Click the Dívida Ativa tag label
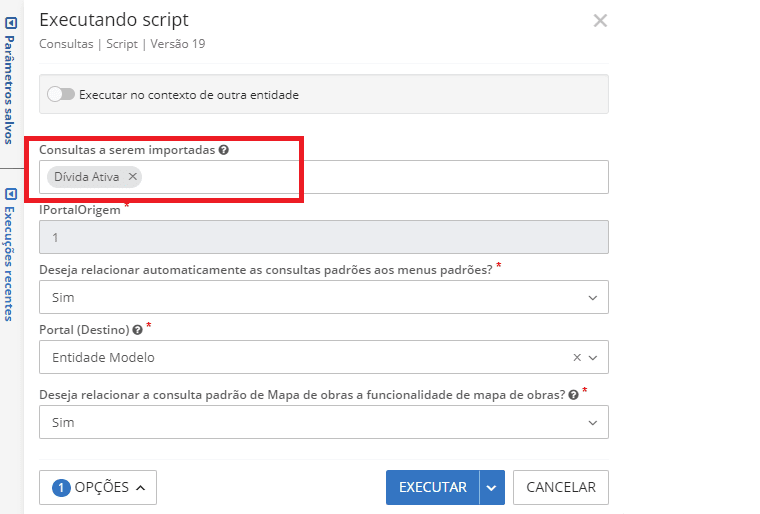 (x=86, y=177)
